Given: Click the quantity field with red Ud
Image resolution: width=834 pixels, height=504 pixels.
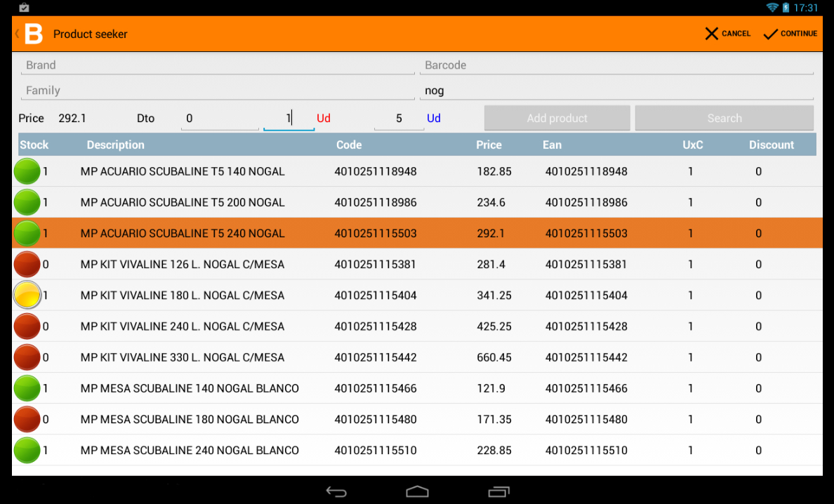Looking at the screenshot, I should click(289, 118).
